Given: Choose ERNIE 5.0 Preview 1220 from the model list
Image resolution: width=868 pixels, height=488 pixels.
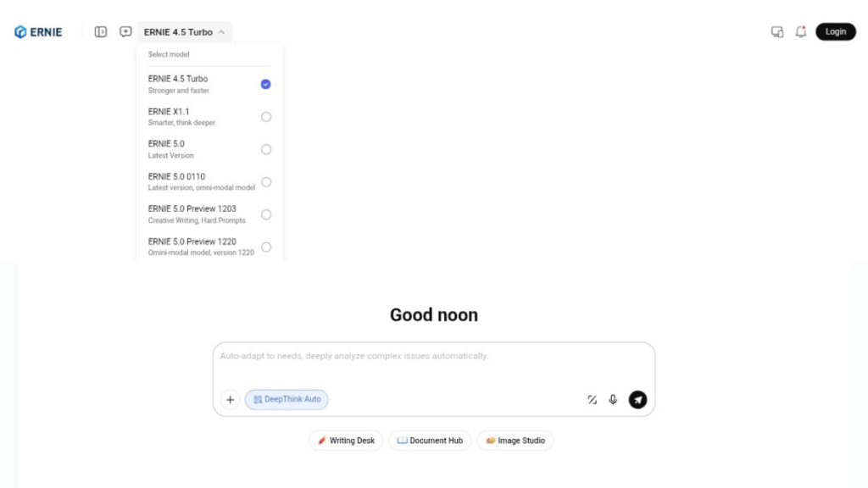Looking at the screenshot, I should pos(201,247).
